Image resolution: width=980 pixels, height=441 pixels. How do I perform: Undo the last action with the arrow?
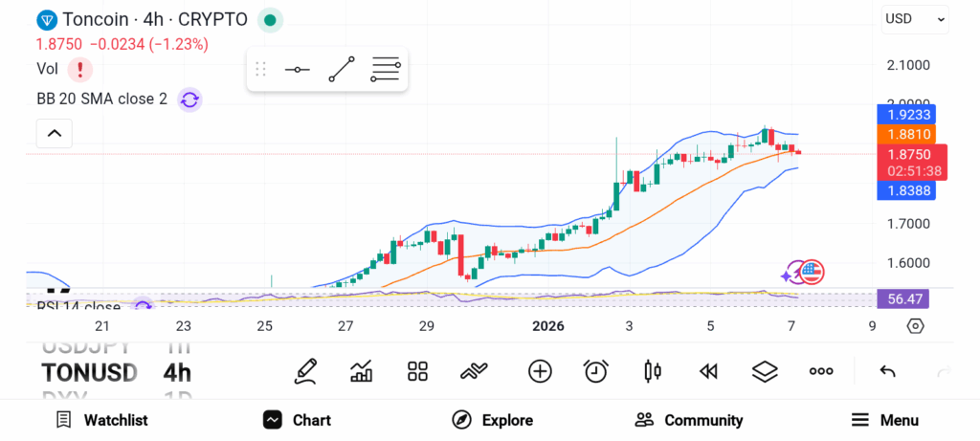(x=887, y=371)
